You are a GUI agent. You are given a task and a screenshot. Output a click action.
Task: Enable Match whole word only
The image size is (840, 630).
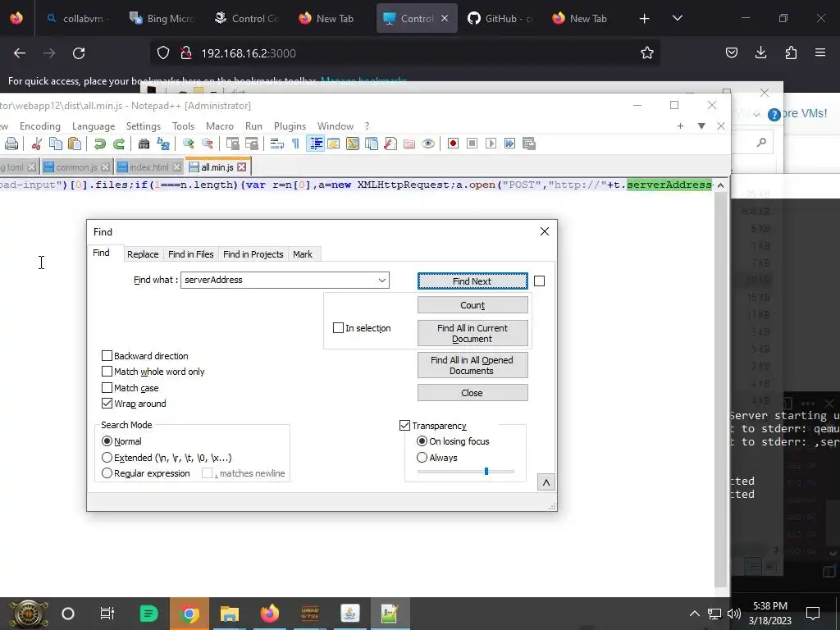click(x=107, y=372)
